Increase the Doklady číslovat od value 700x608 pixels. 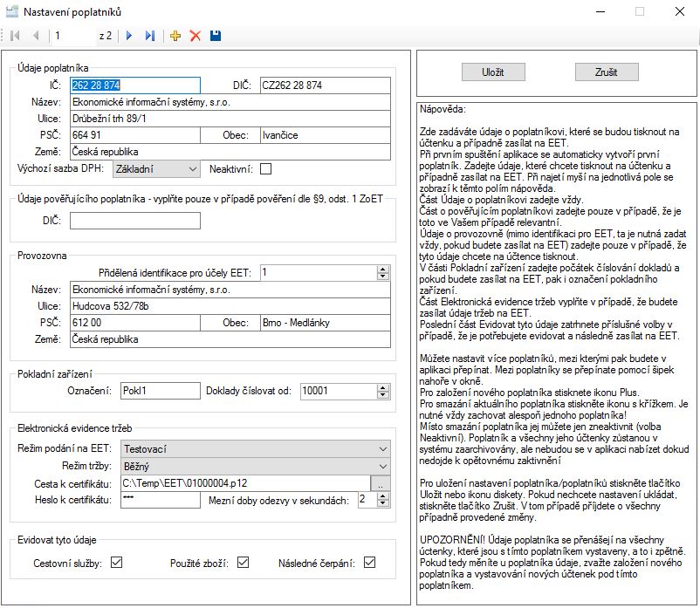pyautogui.click(x=383, y=387)
